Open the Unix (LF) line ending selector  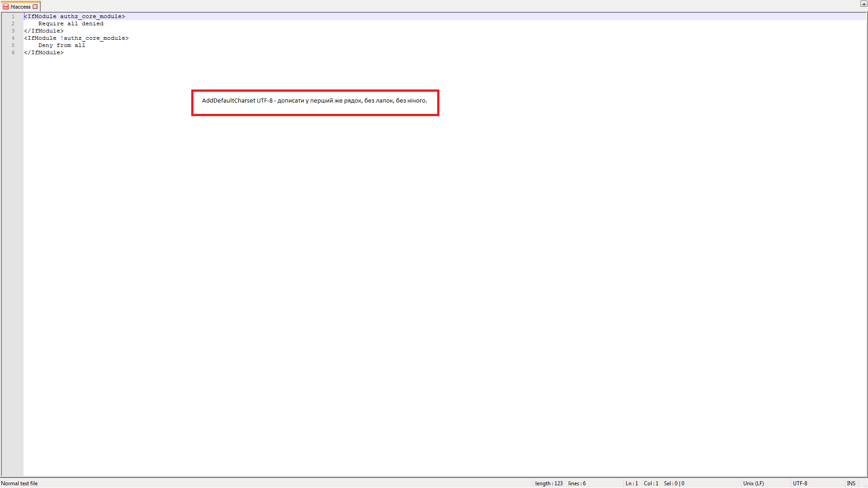click(753, 483)
